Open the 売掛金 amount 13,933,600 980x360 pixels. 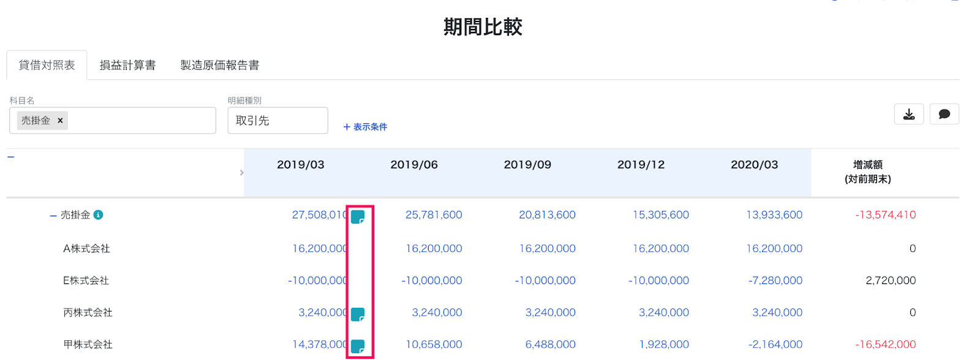(x=774, y=215)
